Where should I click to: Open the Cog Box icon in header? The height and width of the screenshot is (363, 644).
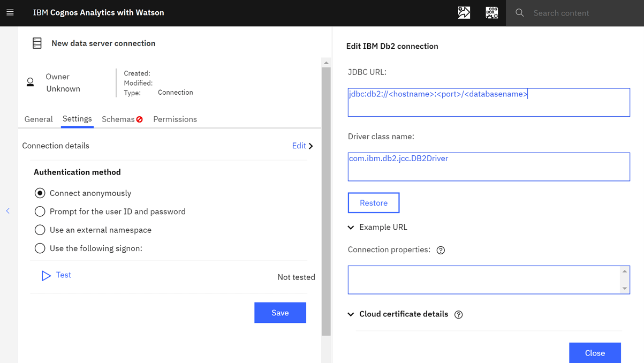point(491,13)
